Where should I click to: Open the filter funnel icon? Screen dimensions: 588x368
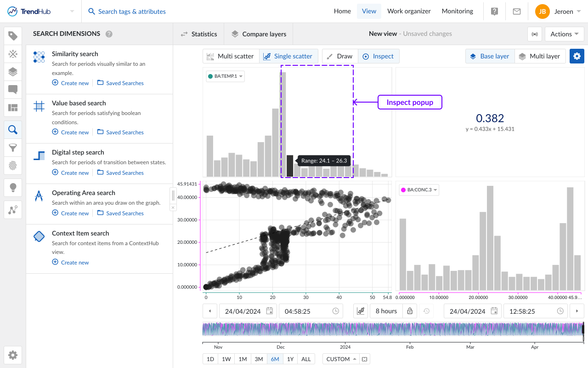pyautogui.click(x=13, y=148)
